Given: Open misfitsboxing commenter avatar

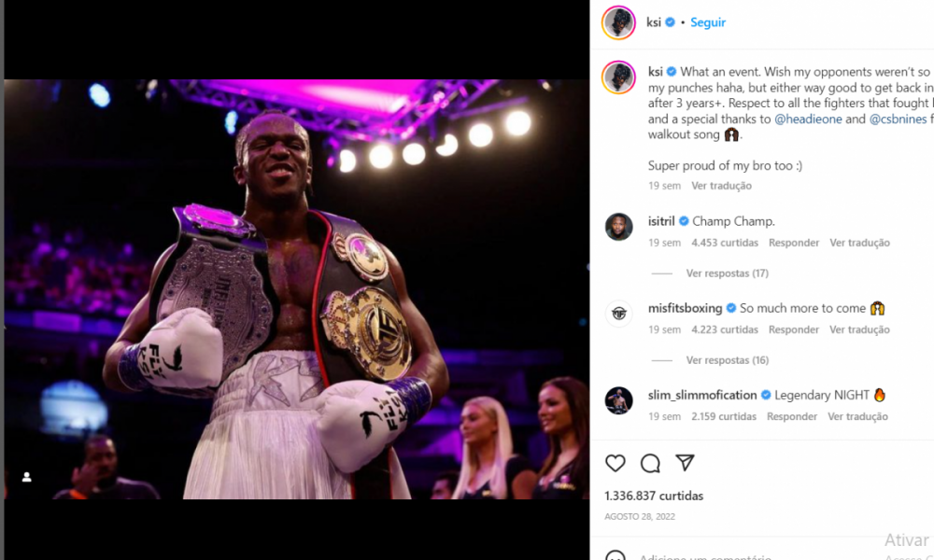Looking at the screenshot, I should (619, 314).
